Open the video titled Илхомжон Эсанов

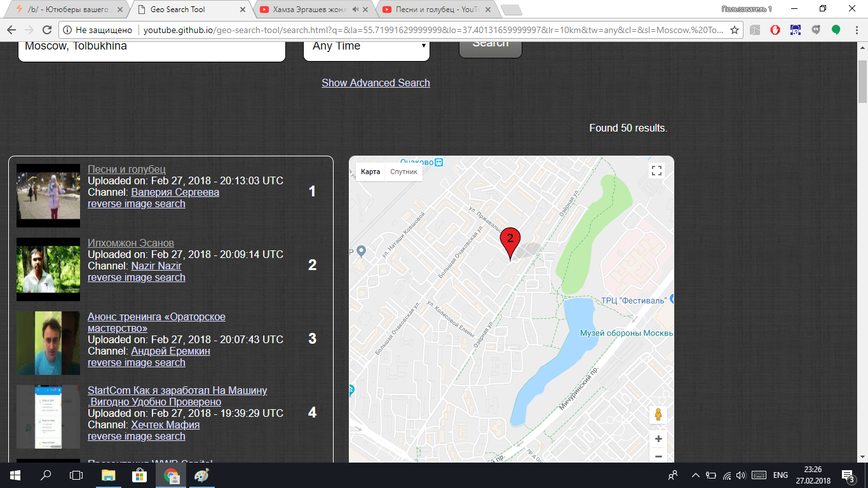click(x=131, y=243)
